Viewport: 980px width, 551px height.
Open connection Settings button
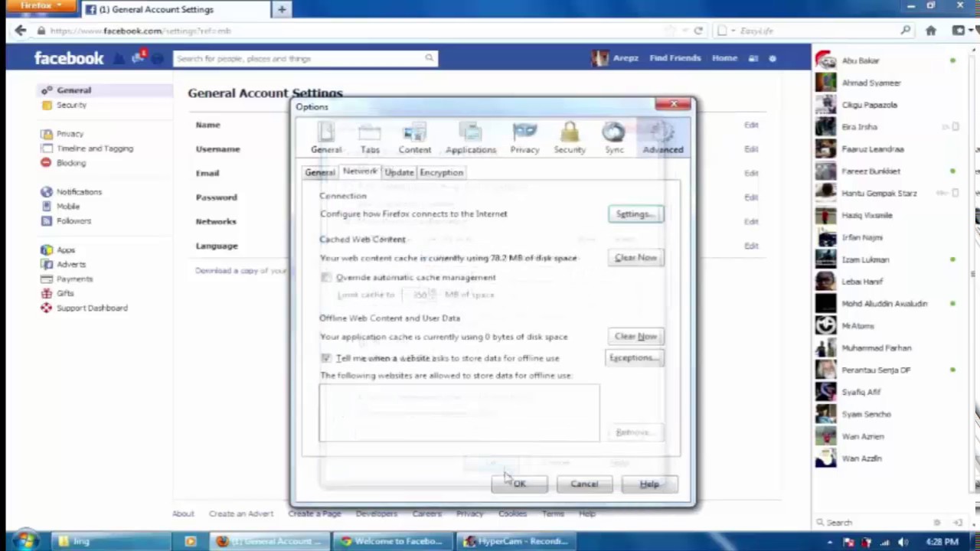coord(635,214)
